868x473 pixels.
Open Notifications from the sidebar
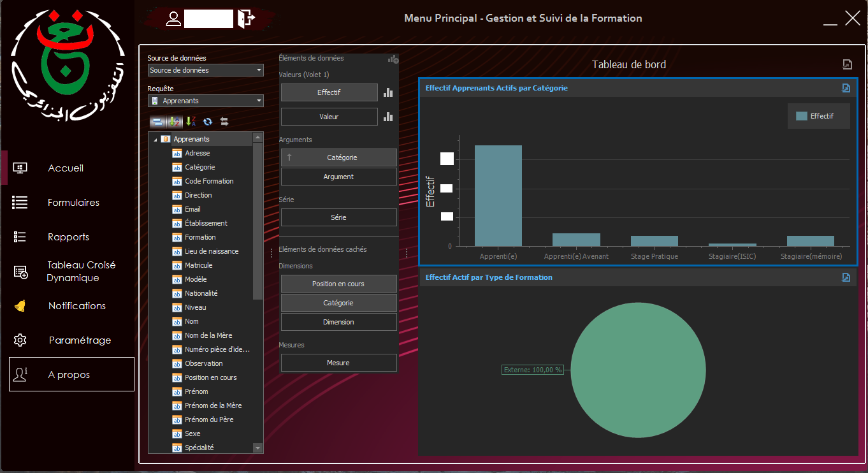coord(76,306)
